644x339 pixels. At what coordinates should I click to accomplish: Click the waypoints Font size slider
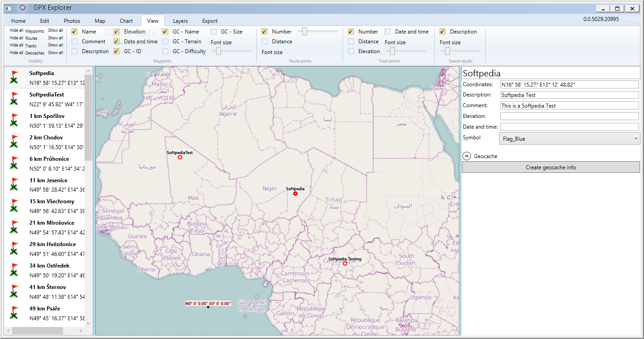(x=232, y=51)
